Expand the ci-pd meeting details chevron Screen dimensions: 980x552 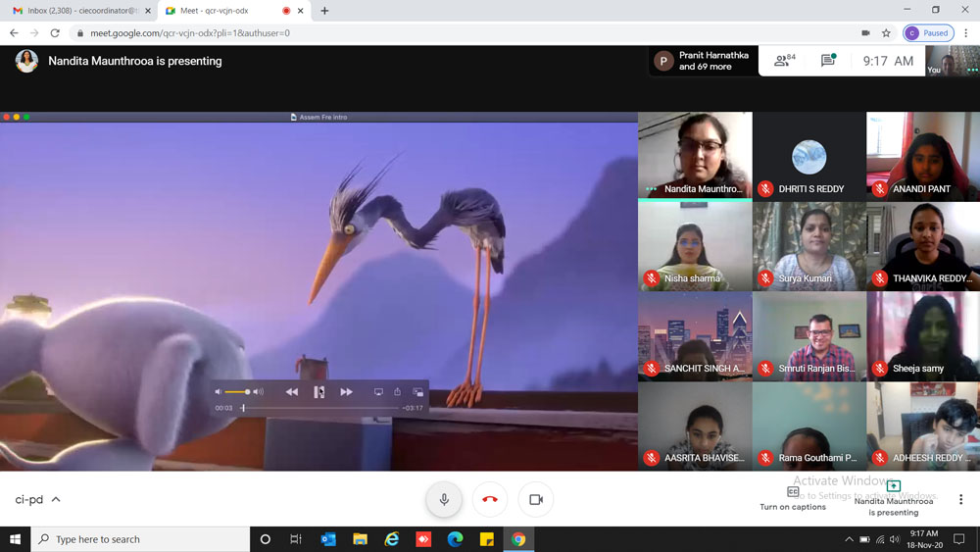[x=56, y=499]
